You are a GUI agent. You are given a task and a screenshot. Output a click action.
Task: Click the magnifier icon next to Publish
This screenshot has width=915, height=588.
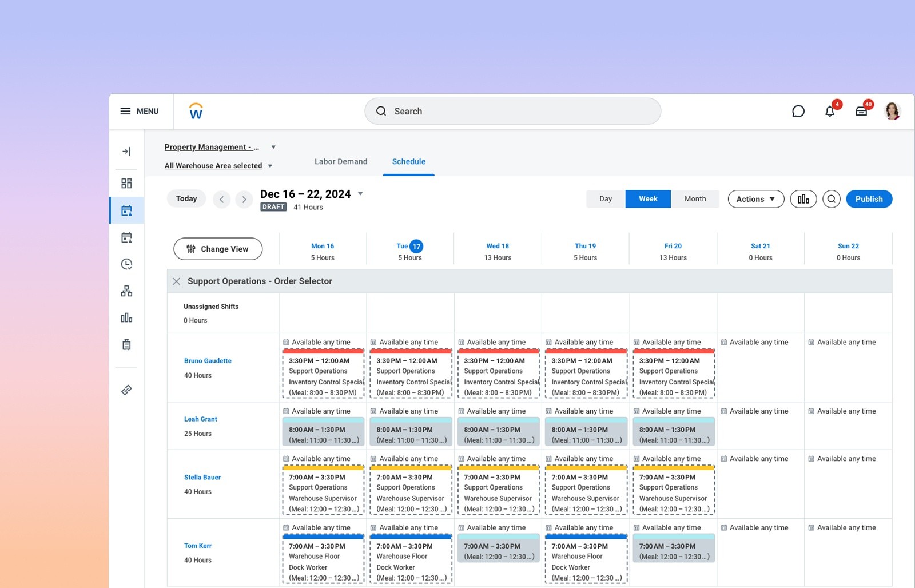[x=832, y=199]
